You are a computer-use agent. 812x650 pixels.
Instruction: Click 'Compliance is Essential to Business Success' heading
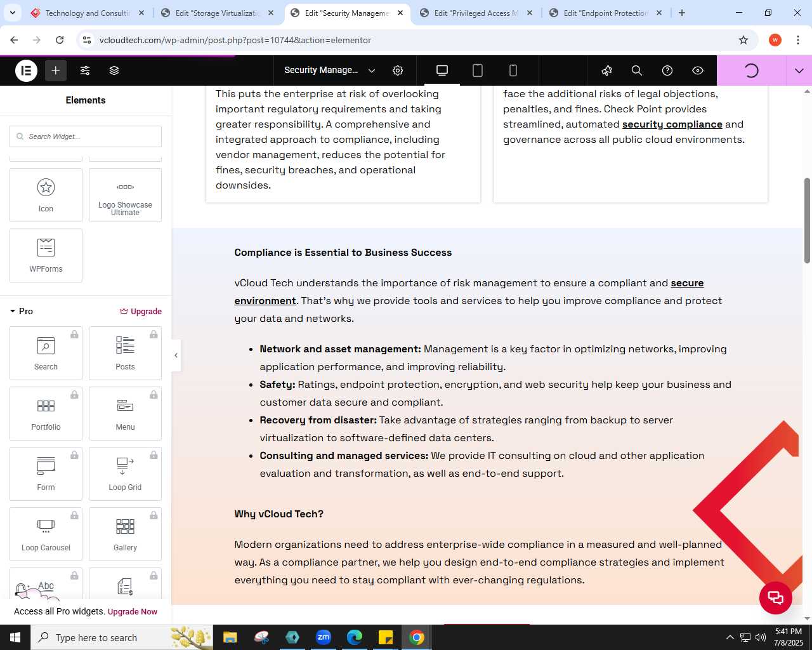click(x=343, y=253)
